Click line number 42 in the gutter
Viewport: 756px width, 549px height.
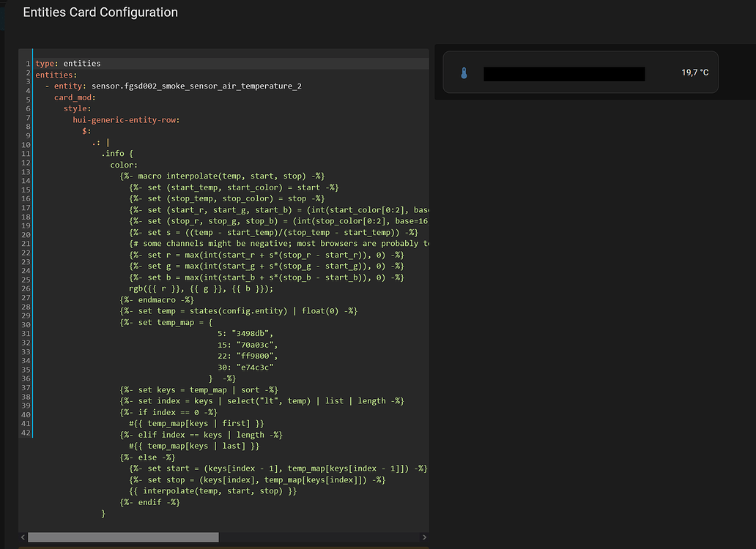pyautogui.click(x=26, y=433)
